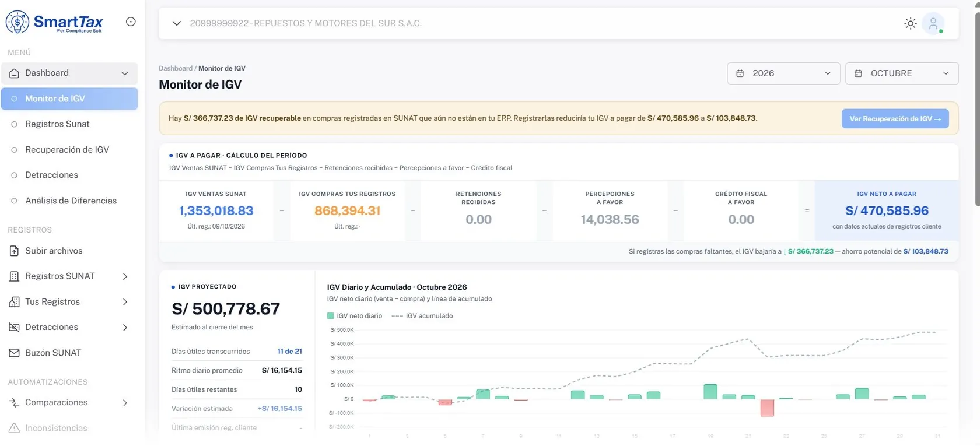Click the IGV acumulado legend dashed line
980x446 pixels.
pyautogui.click(x=397, y=316)
